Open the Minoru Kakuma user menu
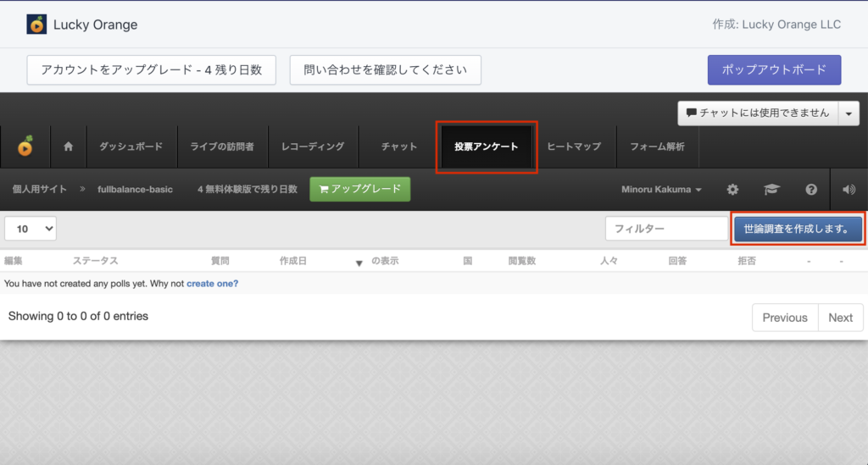 click(x=661, y=190)
